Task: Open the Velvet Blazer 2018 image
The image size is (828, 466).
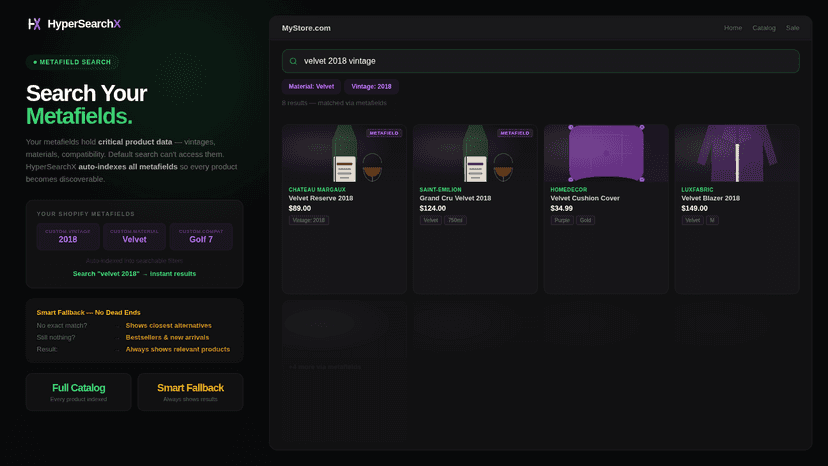Action: pos(737,153)
